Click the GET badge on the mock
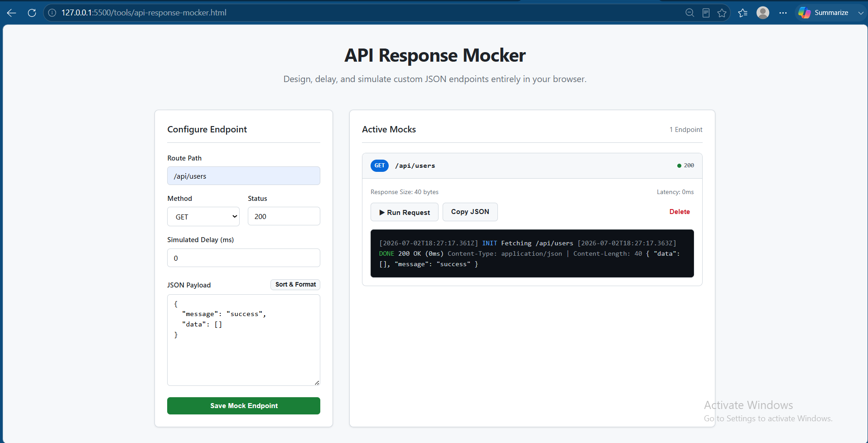 pyautogui.click(x=380, y=166)
